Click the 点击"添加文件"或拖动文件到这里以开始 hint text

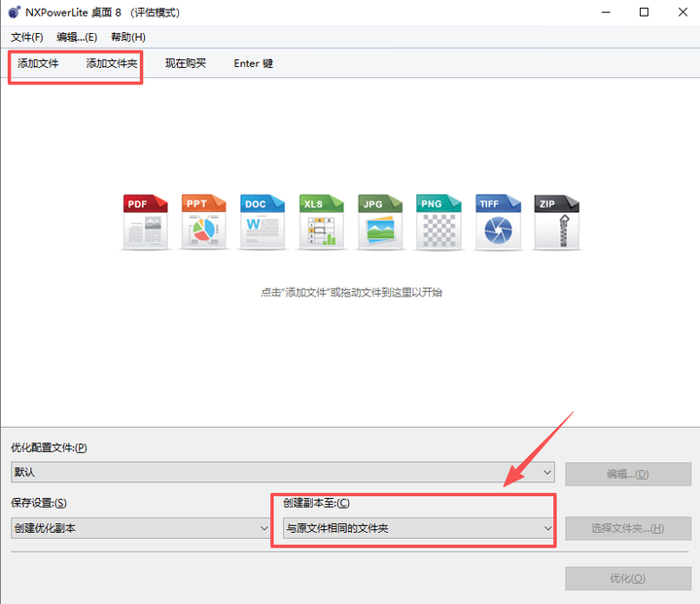tap(352, 293)
